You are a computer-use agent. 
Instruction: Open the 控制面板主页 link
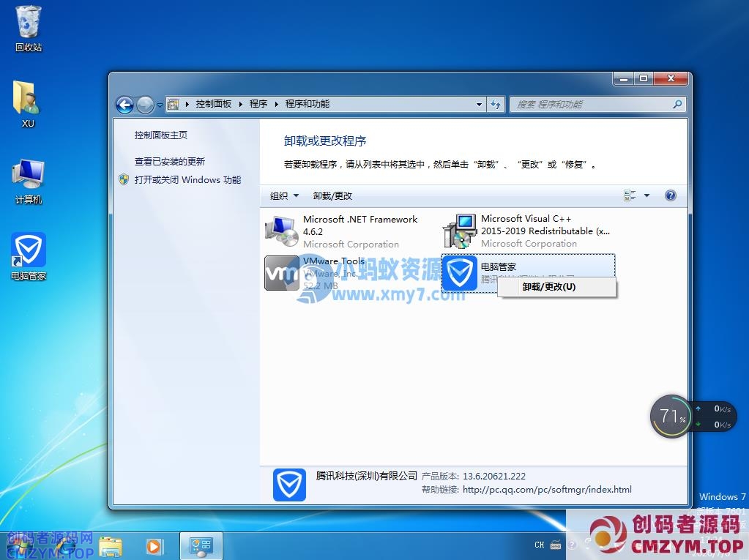click(x=161, y=135)
